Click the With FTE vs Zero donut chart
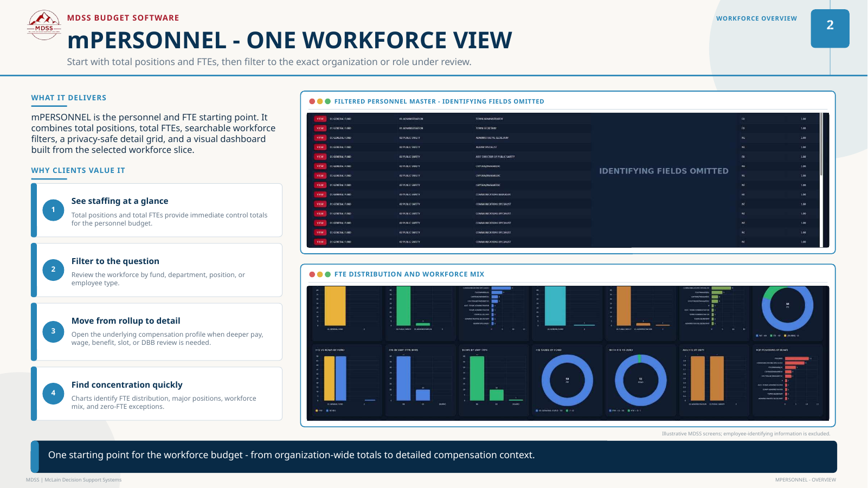The width and height of the screenshot is (868, 488). (641, 380)
